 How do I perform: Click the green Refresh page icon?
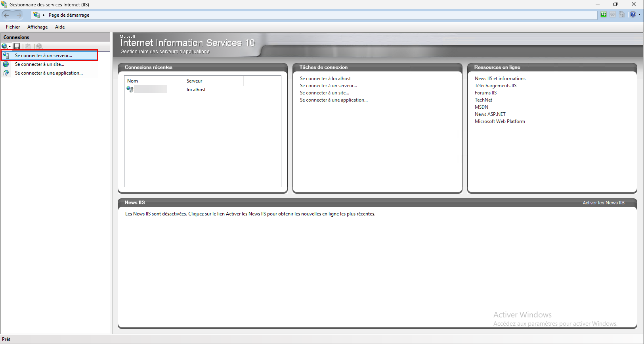pos(603,15)
